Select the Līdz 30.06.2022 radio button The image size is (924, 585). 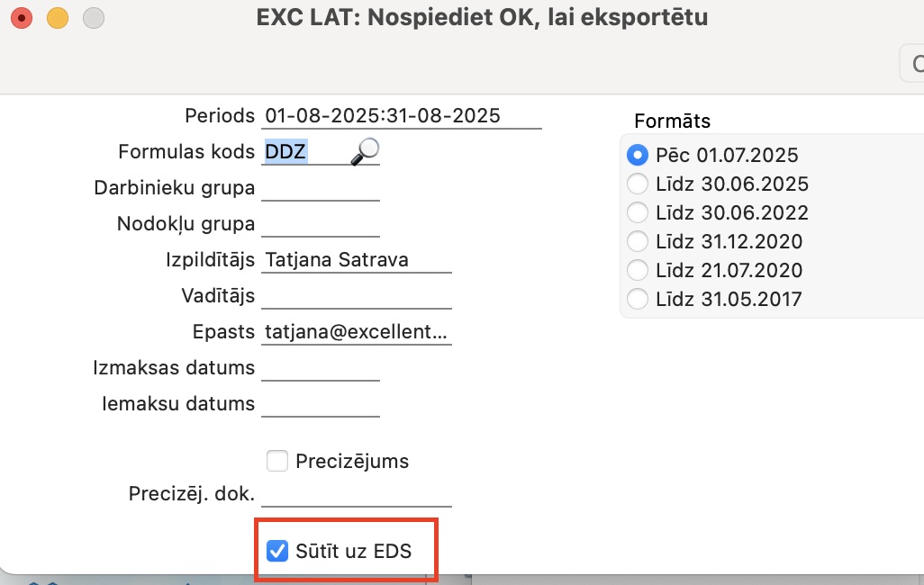(x=638, y=212)
